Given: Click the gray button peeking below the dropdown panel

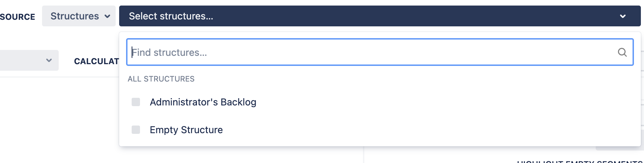Looking at the screenshot, I should click(618, 148).
